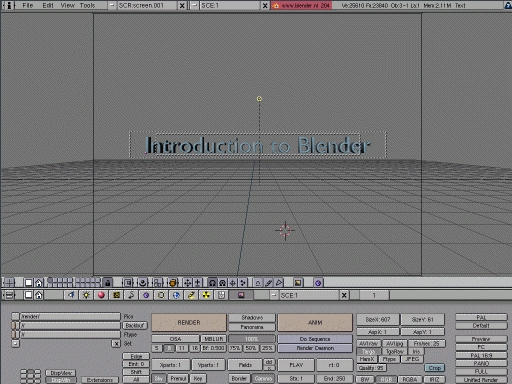Open the Set scene browse dropdown
This screenshot has width=512, height=384.
[15, 343]
